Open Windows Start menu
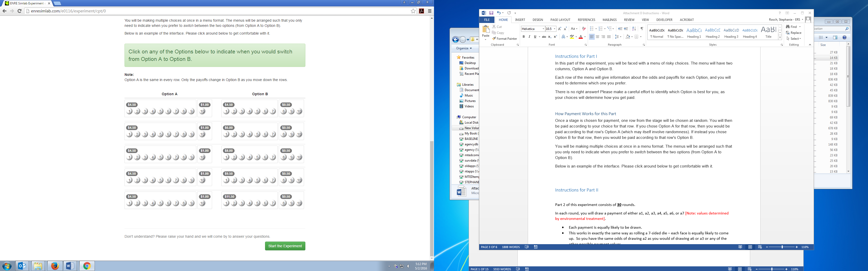The height and width of the screenshot is (271, 868). click(x=7, y=266)
